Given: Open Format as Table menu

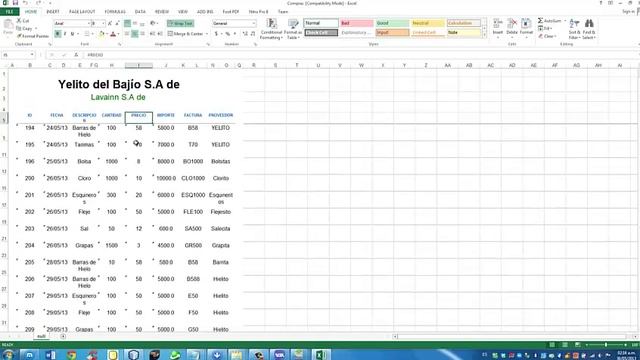Looking at the screenshot, I should [x=293, y=29].
